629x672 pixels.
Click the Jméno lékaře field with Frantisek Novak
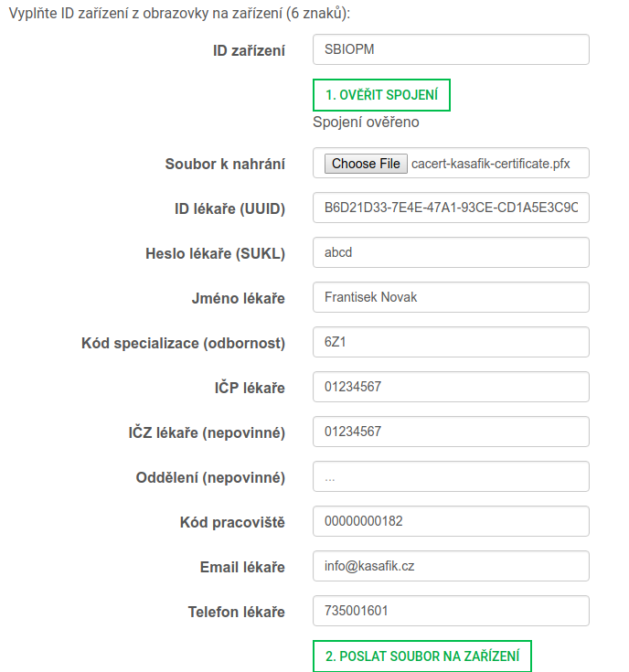(451, 297)
